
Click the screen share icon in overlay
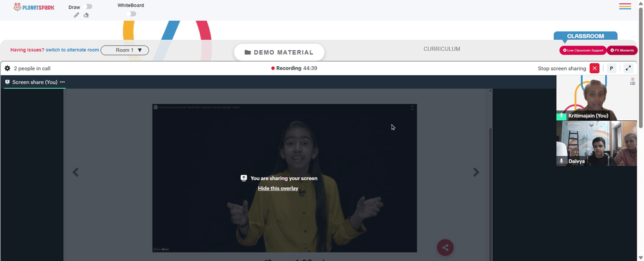(x=243, y=178)
